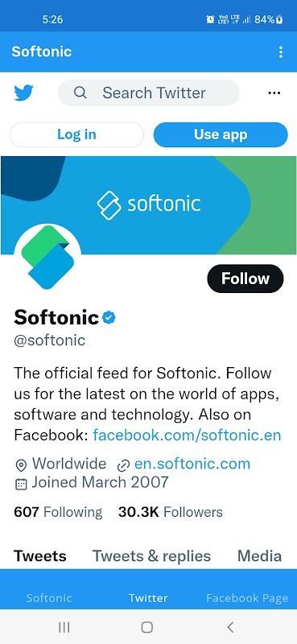Open the Softonic bottom navigation tab
This screenshot has width=297, height=644.
49,598
